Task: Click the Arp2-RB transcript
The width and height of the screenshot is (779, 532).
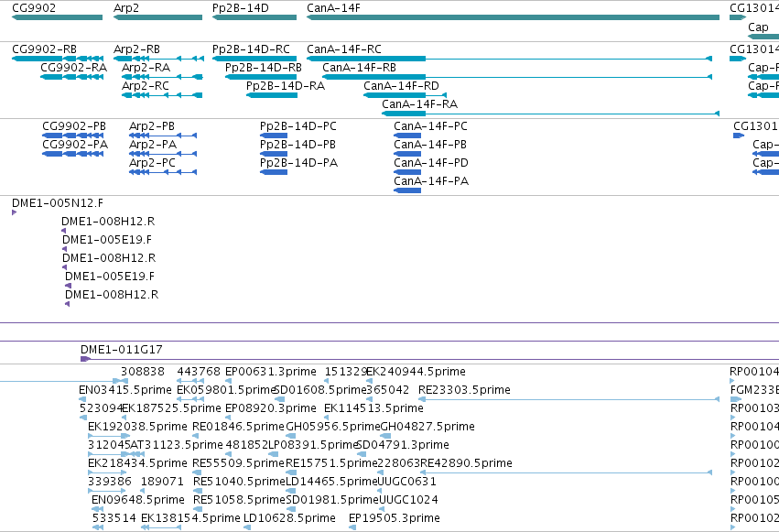Action: click(x=158, y=59)
